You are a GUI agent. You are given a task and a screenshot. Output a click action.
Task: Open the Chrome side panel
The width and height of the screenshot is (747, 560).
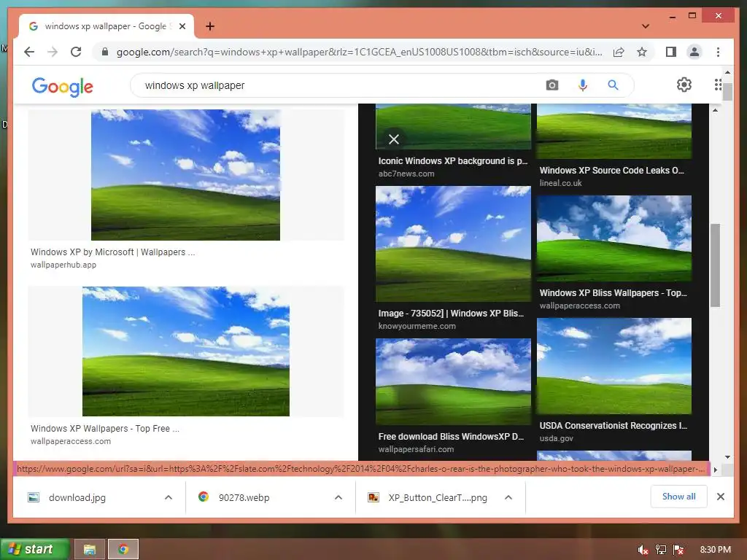(x=671, y=52)
